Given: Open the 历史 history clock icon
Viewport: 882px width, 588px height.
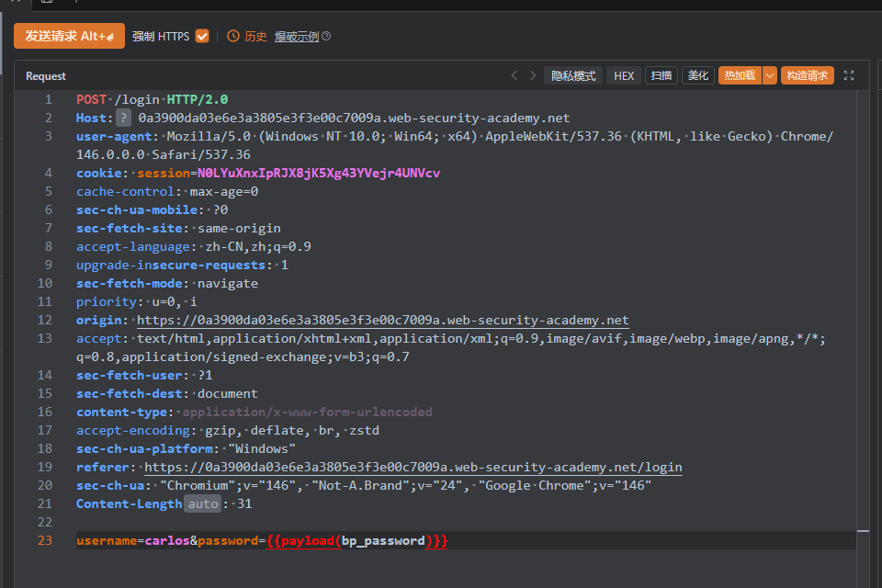Looking at the screenshot, I should [232, 37].
